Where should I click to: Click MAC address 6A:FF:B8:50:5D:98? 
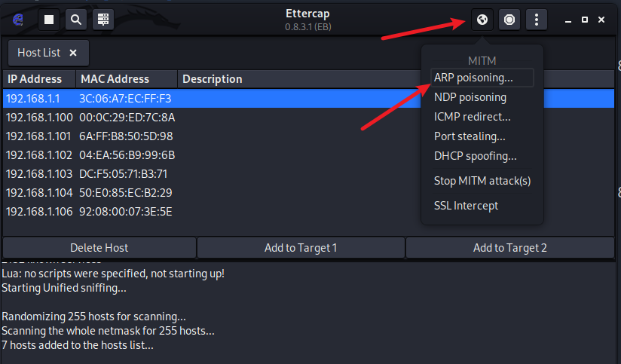click(126, 136)
